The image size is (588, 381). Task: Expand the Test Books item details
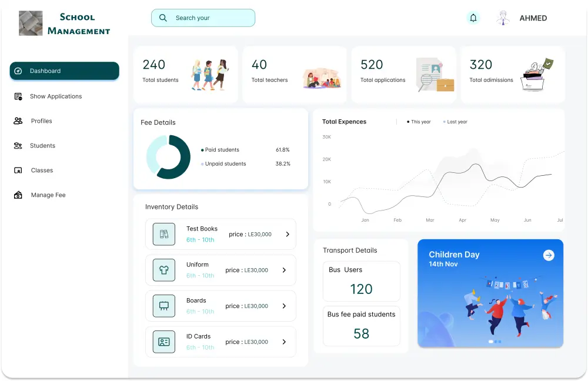click(x=287, y=233)
